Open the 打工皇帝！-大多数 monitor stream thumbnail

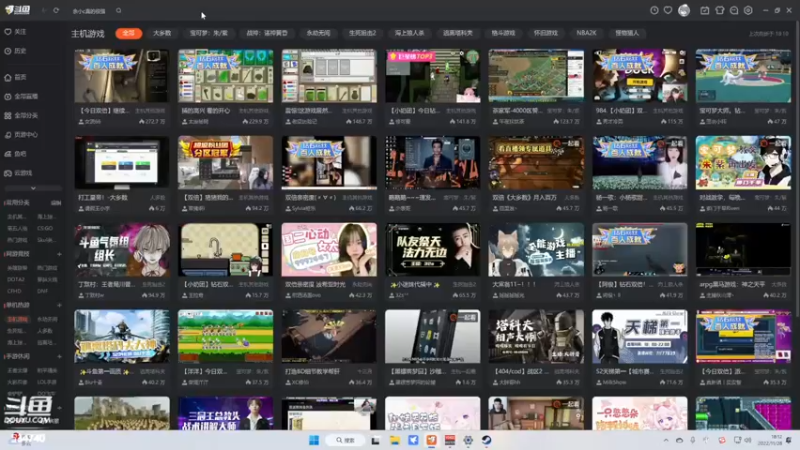[122, 163]
